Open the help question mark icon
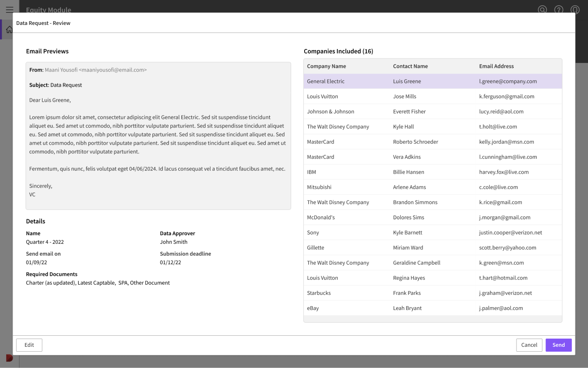588x368 pixels. click(x=559, y=9)
